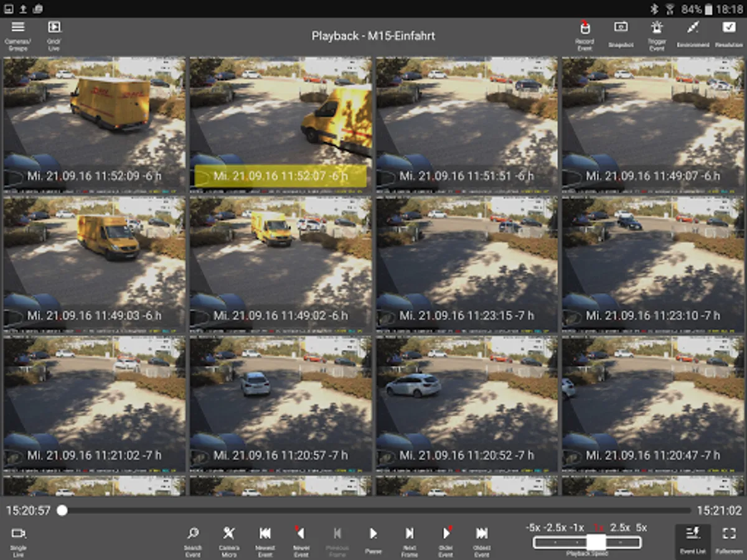Go to the Newer Event

point(301,540)
